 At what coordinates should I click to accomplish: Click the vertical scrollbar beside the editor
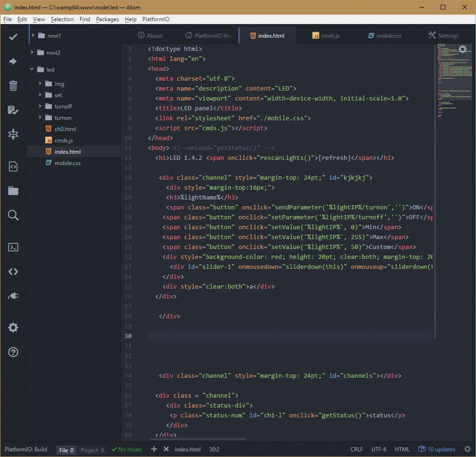tap(435, 191)
